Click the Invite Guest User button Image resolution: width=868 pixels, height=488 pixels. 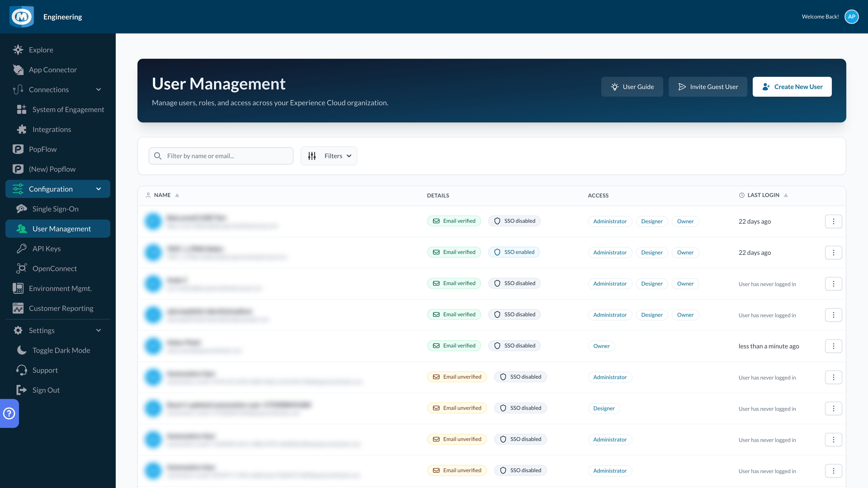pos(708,87)
